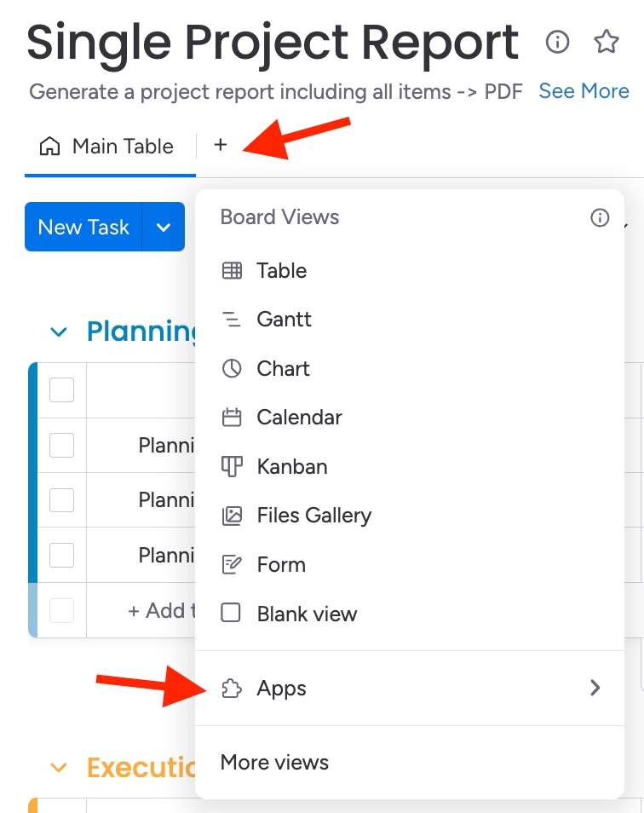Pick the Kanban view icon
The height and width of the screenshot is (813, 644).
tap(232, 467)
